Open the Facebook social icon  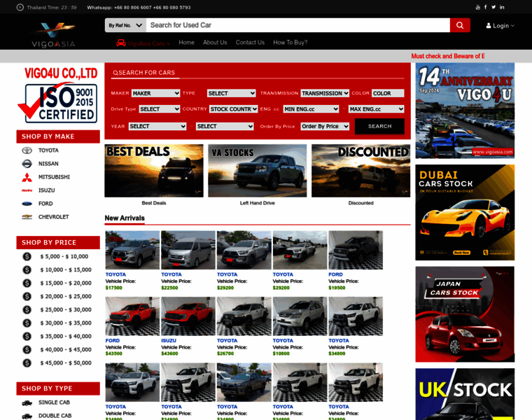(486, 7)
